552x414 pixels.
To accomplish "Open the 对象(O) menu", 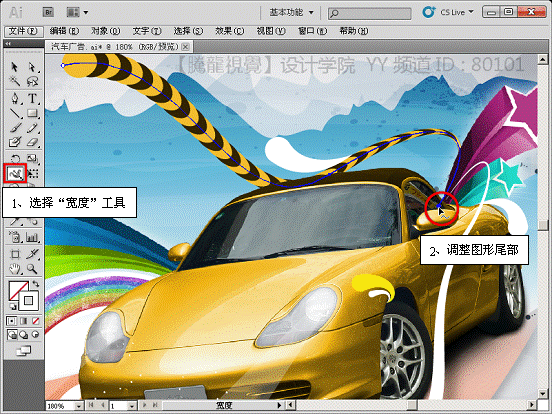I will click(x=106, y=31).
